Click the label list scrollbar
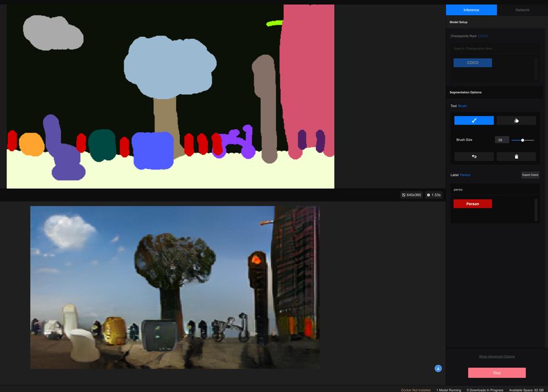 tap(536, 210)
